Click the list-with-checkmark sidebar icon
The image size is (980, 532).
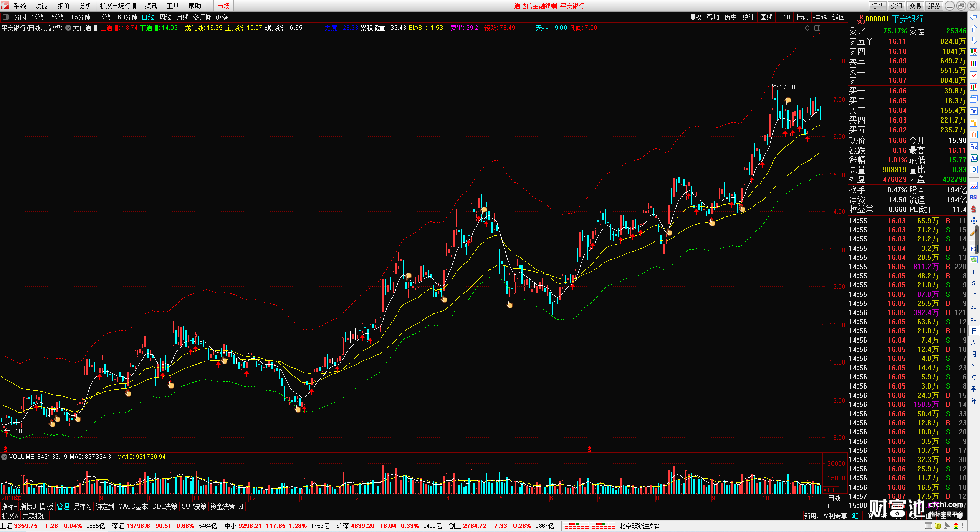point(974,52)
